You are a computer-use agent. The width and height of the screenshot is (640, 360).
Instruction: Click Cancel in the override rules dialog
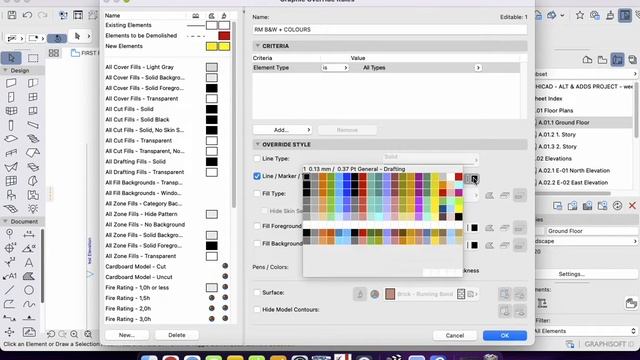tap(455, 336)
